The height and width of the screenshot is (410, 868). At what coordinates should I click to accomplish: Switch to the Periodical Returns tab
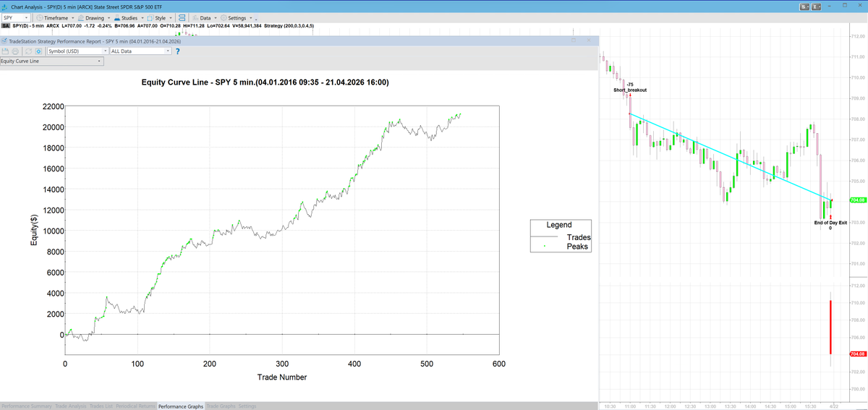pyautogui.click(x=136, y=406)
